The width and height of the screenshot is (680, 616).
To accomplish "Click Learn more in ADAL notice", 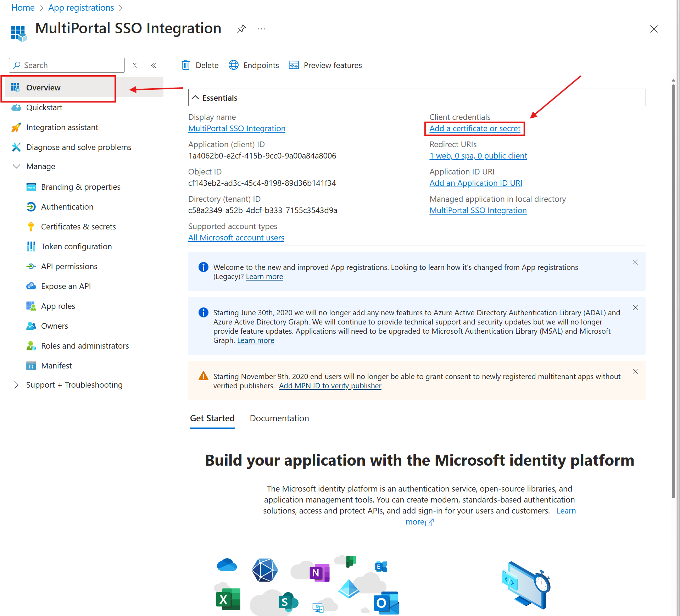I will coord(256,340).
